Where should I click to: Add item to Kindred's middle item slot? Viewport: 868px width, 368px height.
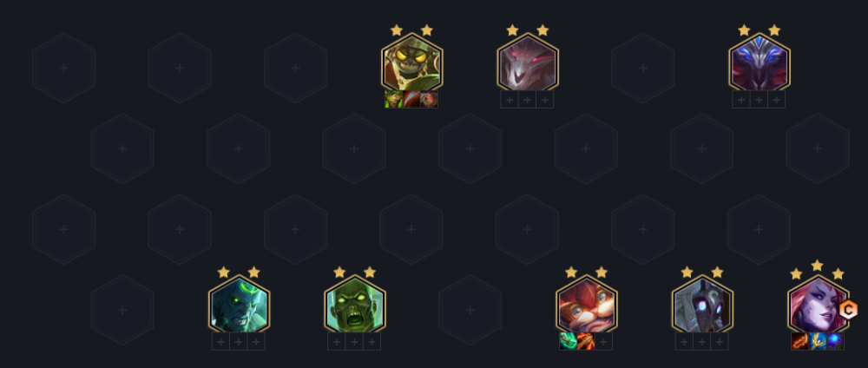(x=702, y=341)
